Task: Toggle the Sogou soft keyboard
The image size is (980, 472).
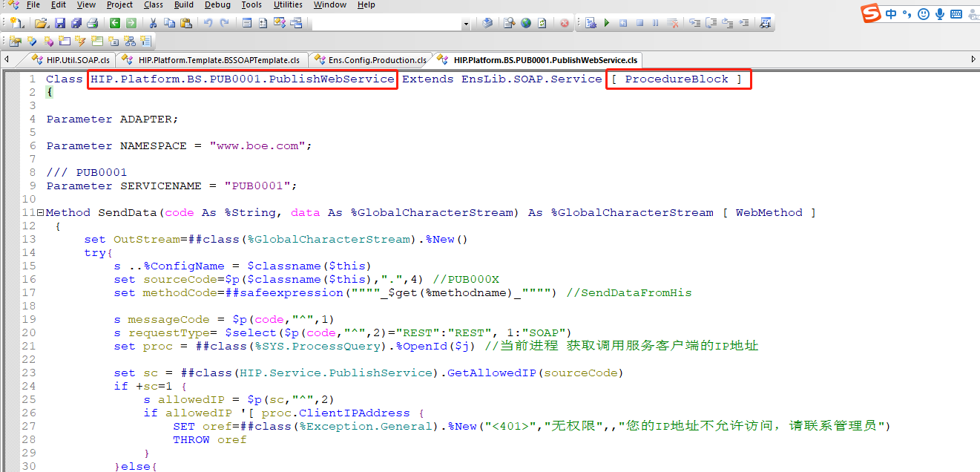Action: (x=956, y=14)
